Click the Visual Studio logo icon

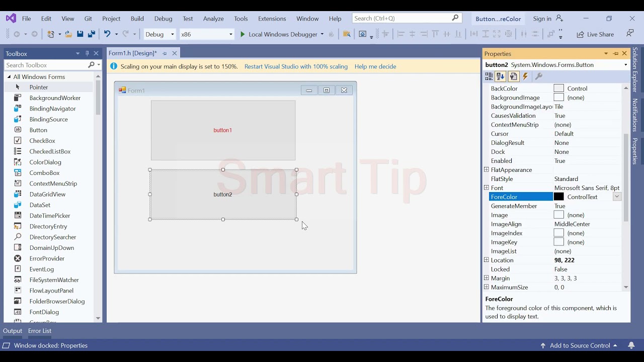[x=11, y=18]
